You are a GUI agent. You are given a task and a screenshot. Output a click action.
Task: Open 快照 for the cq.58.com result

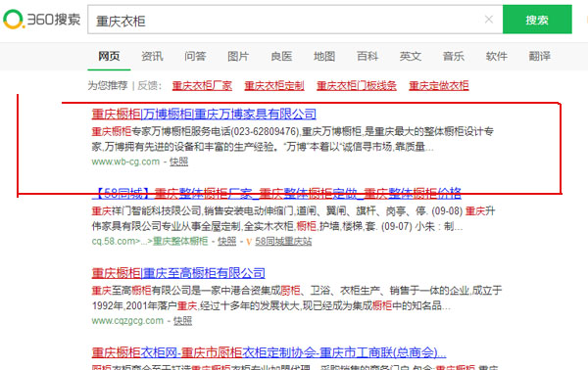pos(227,241)
